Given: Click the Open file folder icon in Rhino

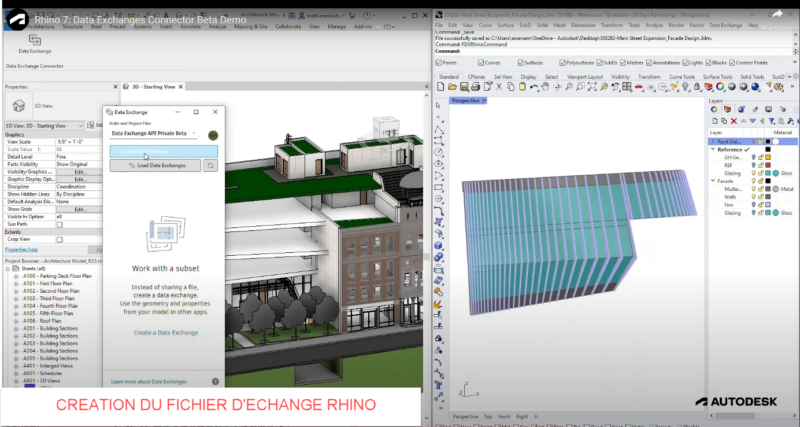Looking at the screenshot, I should (x=451, y=88).
